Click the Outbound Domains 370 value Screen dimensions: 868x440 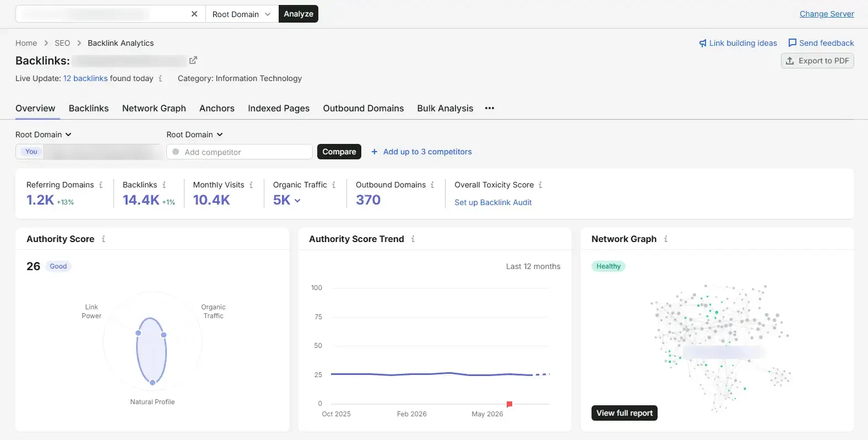pos(368,200)
